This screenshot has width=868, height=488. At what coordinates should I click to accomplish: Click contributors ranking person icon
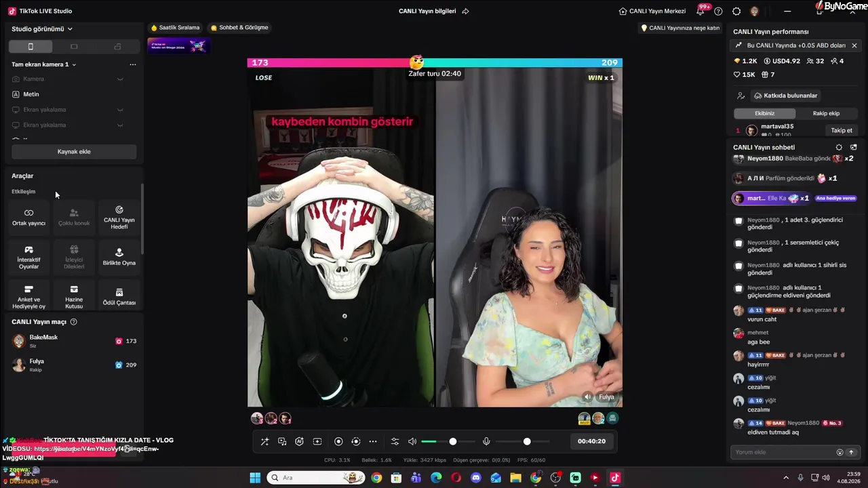click(x=741, y=96)
